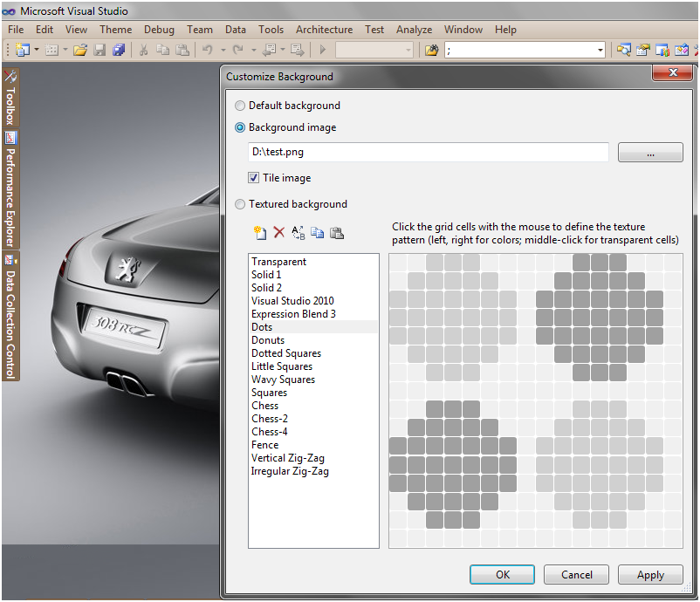Click the Start Debugging play icon

[x=323, y=50]
